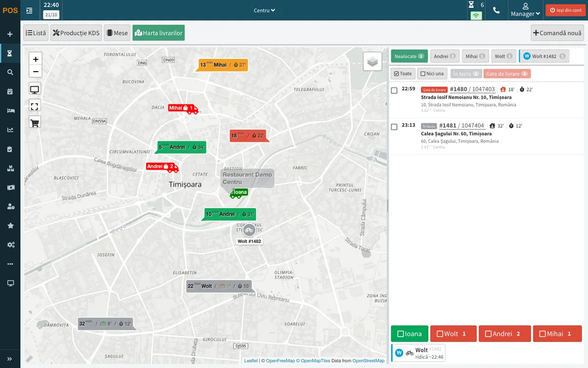Switch to the Mese tab
The height and width of the screenshot is (368, 588).
click(x=117, y=33)
